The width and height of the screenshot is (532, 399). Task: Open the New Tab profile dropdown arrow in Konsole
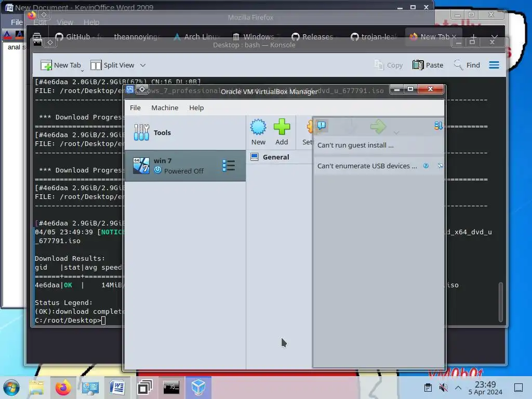pos(82,71)
